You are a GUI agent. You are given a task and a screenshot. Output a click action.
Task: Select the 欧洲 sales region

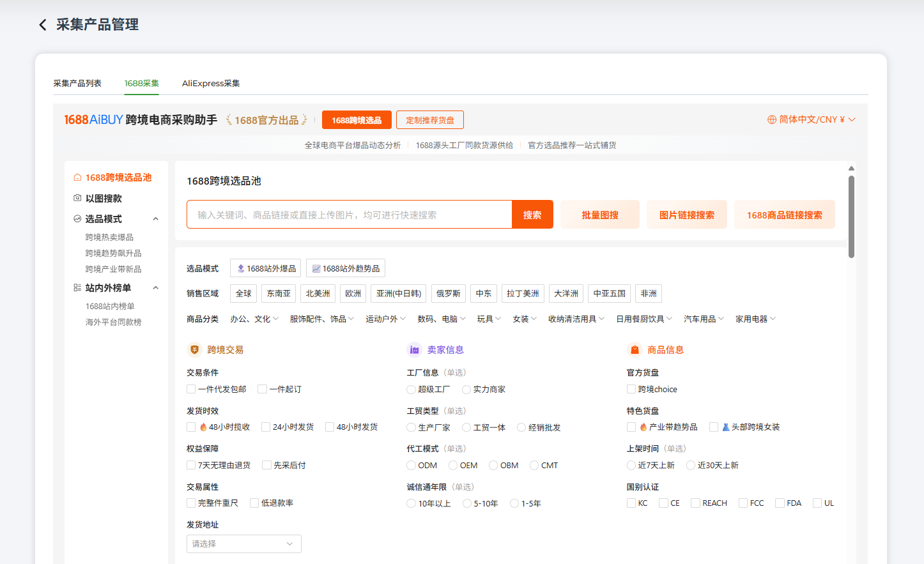point(353,293)
